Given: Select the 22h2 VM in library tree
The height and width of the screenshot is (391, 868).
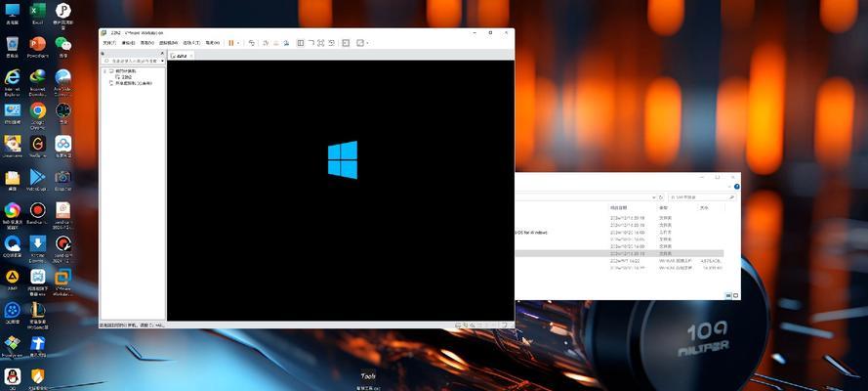Looking at the screenshot, I should [x=127, y=77].
